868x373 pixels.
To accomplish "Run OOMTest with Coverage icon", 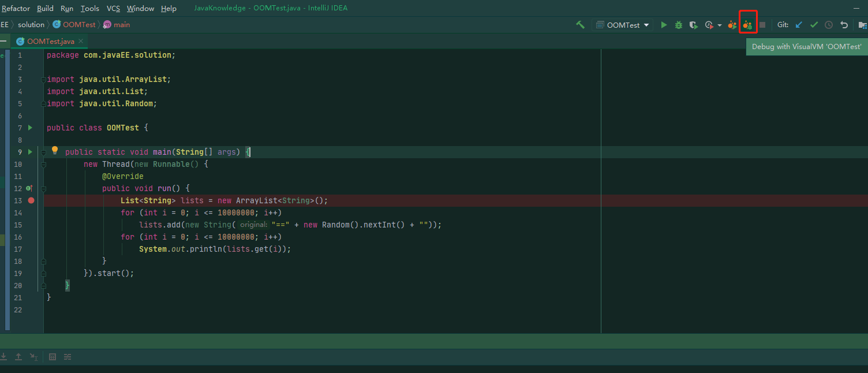I will (692, 25).
